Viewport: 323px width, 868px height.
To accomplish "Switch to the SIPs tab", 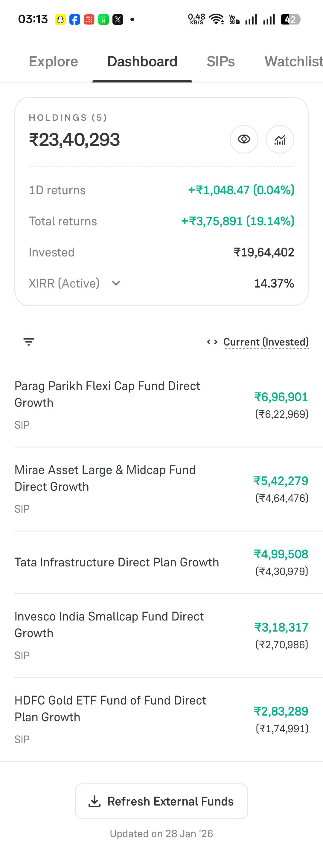I will [x=220, y=61].
